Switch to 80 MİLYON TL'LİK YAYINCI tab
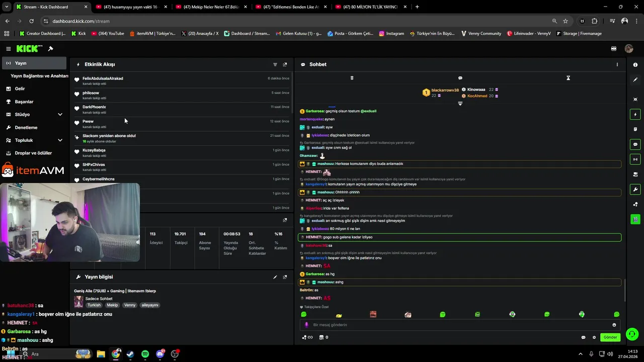The width and height of the screenshot is (644, 362). pos(371,7)
